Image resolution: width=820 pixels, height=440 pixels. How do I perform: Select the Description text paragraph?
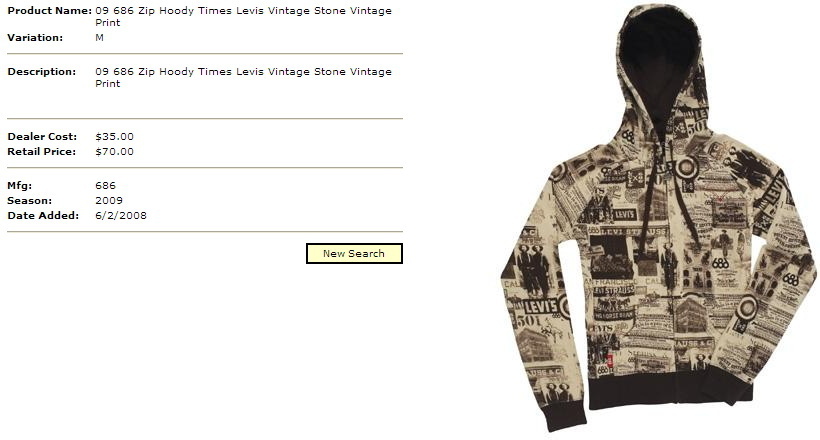coord(243,77)
